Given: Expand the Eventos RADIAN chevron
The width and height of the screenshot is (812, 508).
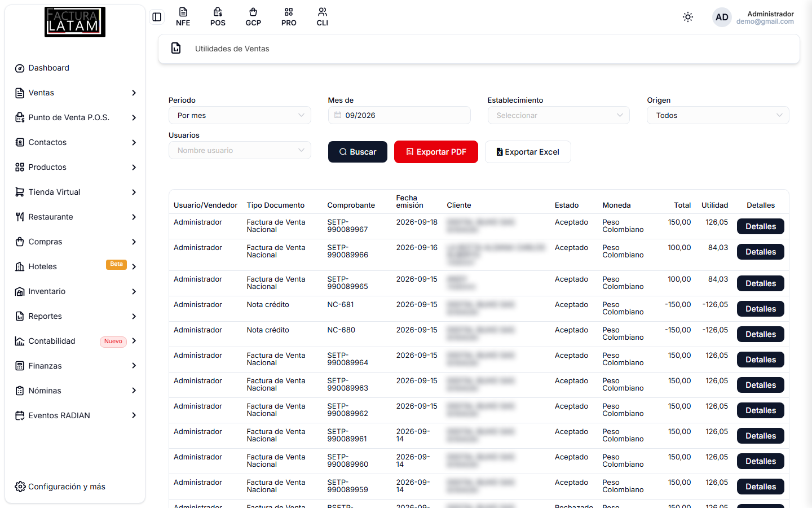Looking at the screenshot, I should pyautogui.click(x=134, y=416).
